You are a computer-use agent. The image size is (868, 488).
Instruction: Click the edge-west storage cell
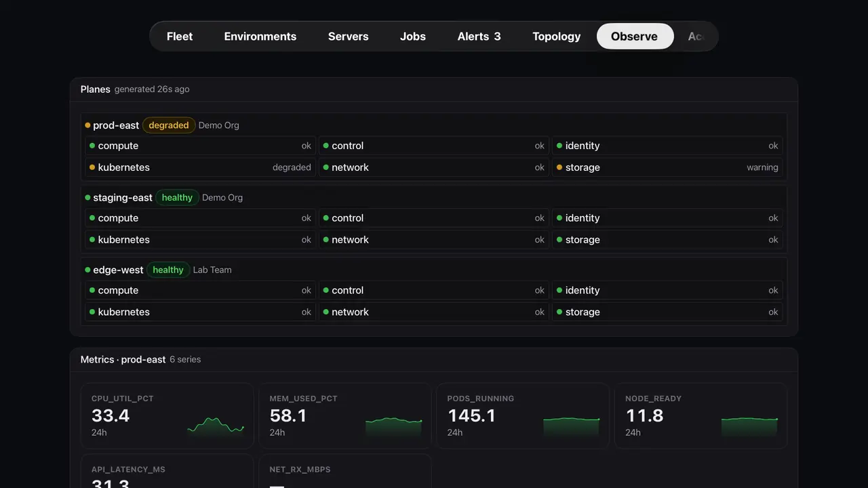tap(667, 312)
